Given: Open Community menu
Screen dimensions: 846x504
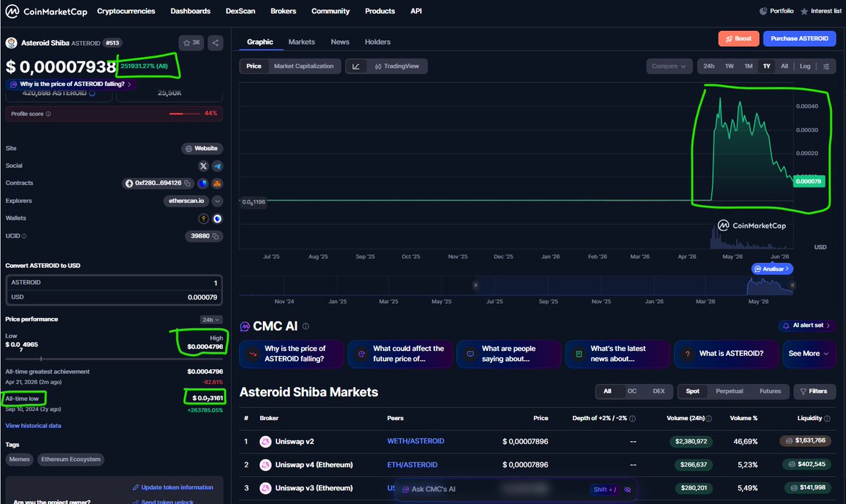Looking at the screenshot, I should tap(331, 11).
